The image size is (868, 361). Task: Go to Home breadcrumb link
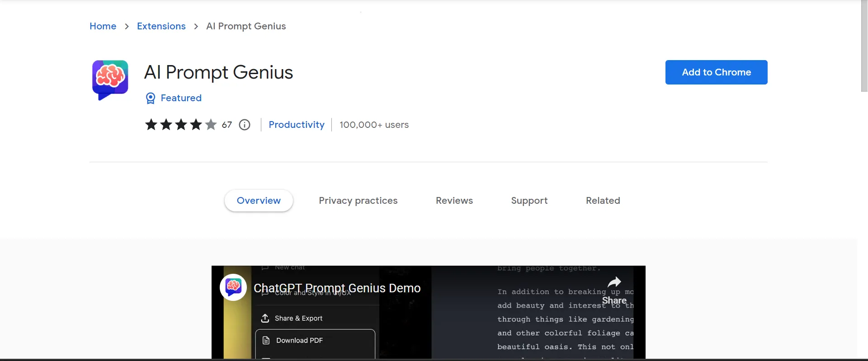pyautogui.click(x=103, y=26)
